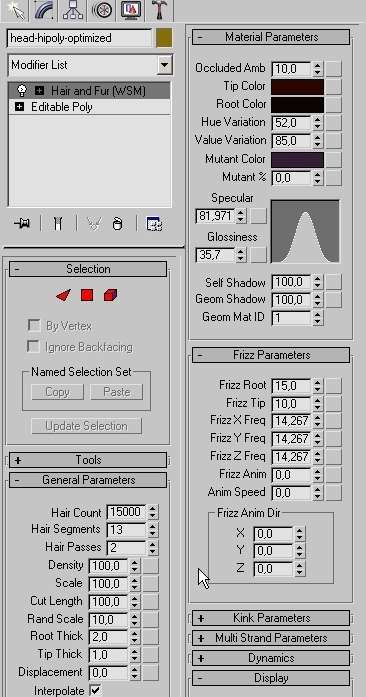Open the Motion panel tab
Image resolution: width=366 pixels, height=697 pixels.
pyautogui.click(x=102, y=10)
